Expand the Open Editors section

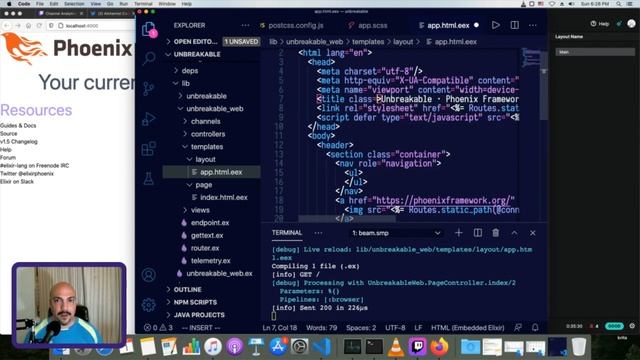point(195,42)
